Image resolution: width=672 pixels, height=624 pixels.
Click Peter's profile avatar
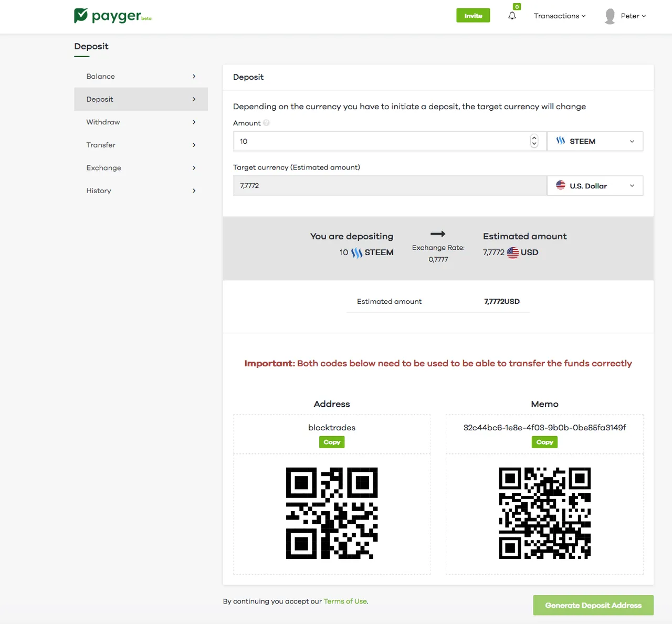click(x=610, y=16)
